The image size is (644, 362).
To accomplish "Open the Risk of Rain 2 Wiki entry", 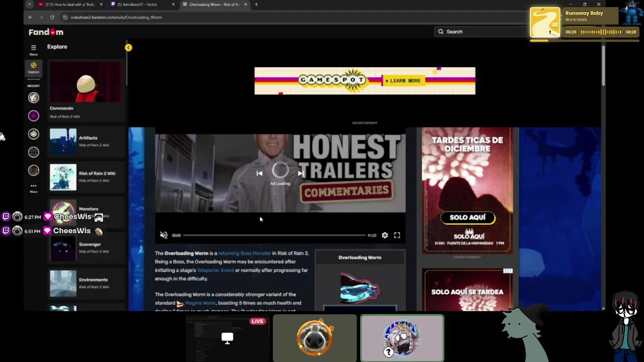I will (86, 177).
